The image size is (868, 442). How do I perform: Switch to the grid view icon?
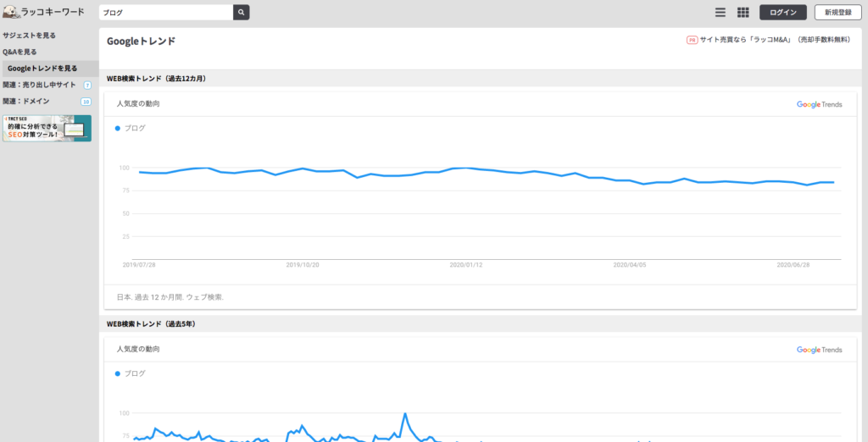point(743,13)
